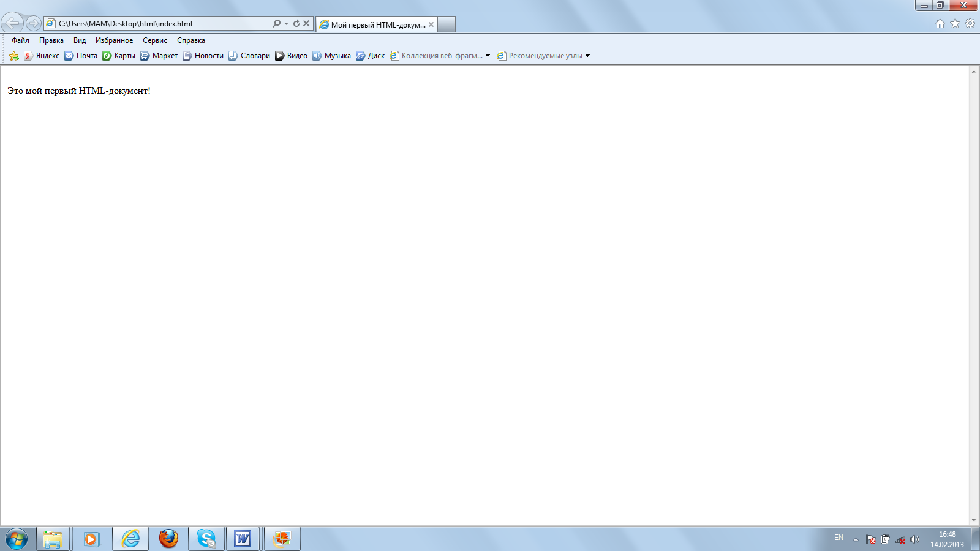This screenshot has width=980, height=551.
Task: Switch to Internet Explorer taskbar icon
Action: (x=130, y=539)
